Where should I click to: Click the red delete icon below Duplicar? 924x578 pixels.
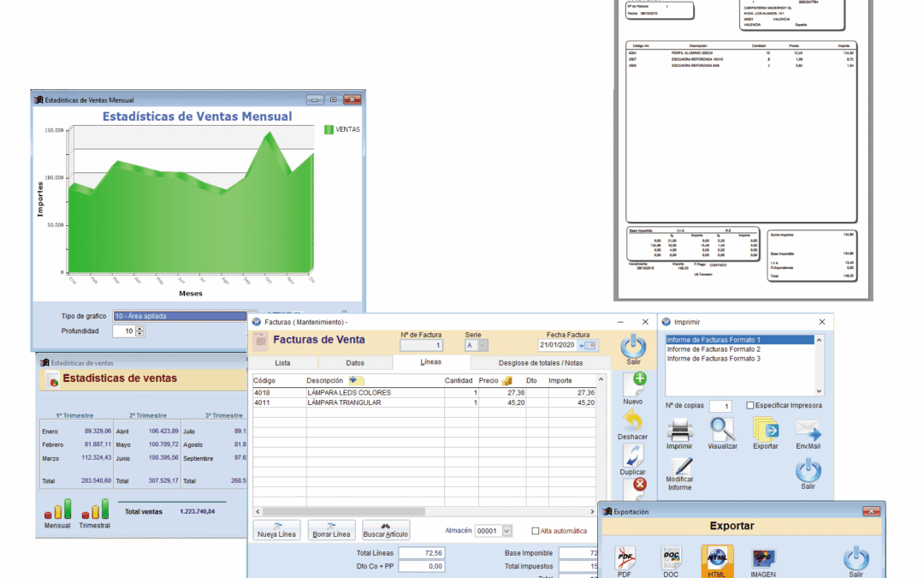click(x=639, y=484)
